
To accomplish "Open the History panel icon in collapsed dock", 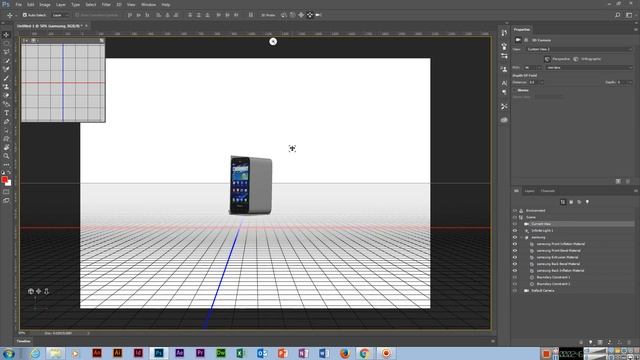I will (504, 33).
